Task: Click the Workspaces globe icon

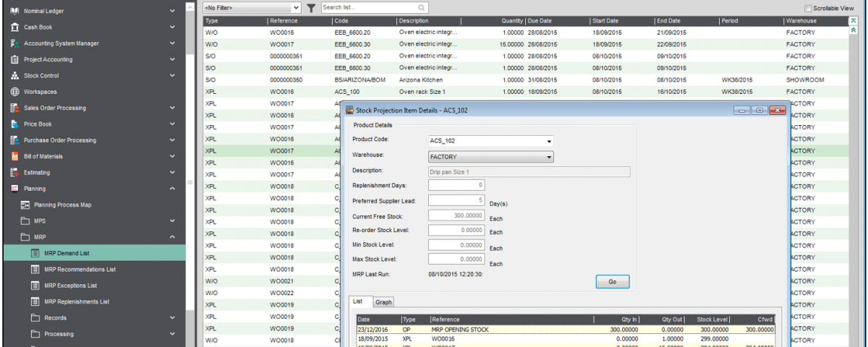Action: point(15,92)
